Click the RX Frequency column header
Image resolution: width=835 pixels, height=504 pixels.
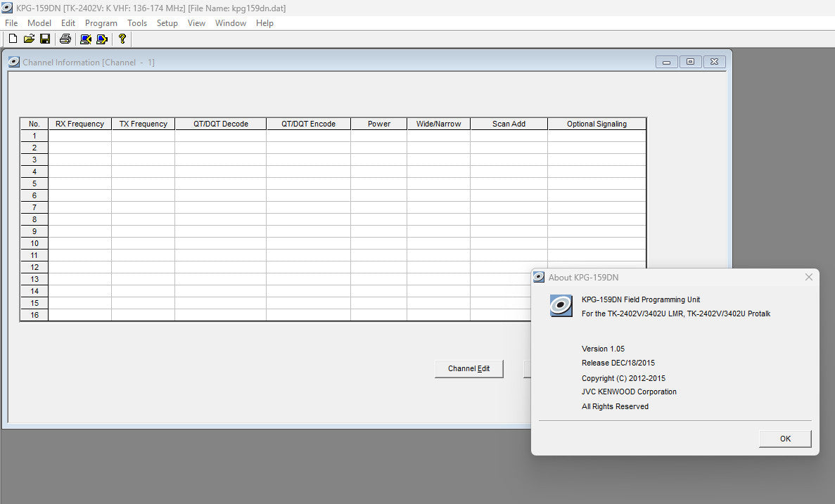80,124
